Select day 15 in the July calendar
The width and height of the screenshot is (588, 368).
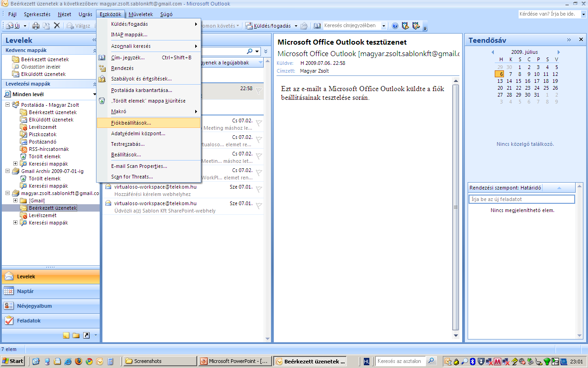519,81
